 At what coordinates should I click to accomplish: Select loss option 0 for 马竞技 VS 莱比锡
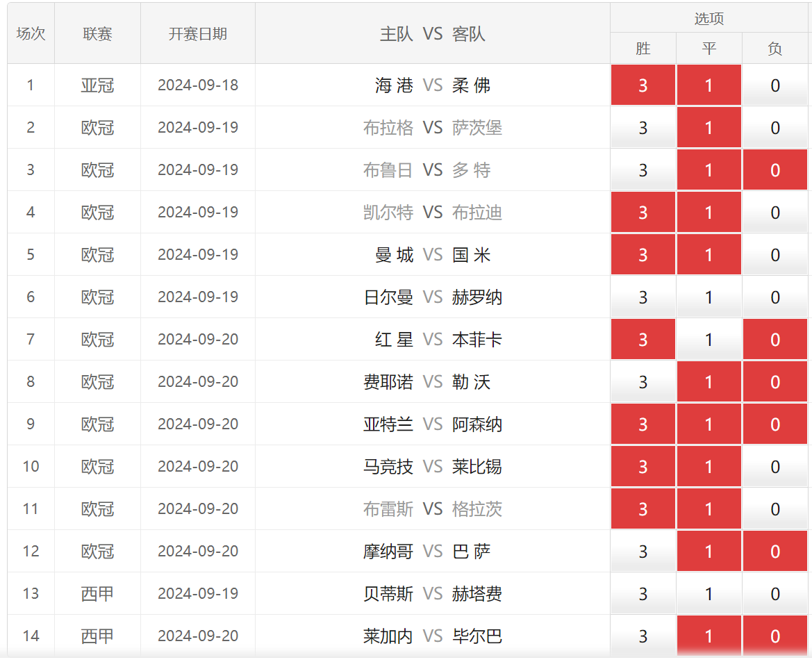[774, 467]
